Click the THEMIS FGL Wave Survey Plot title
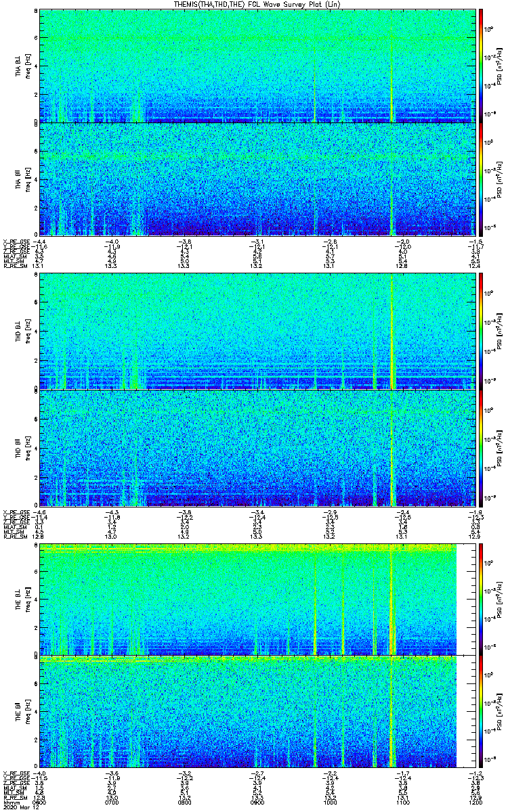Viewport: 508px width, 812px height. (x=257, y=4)
